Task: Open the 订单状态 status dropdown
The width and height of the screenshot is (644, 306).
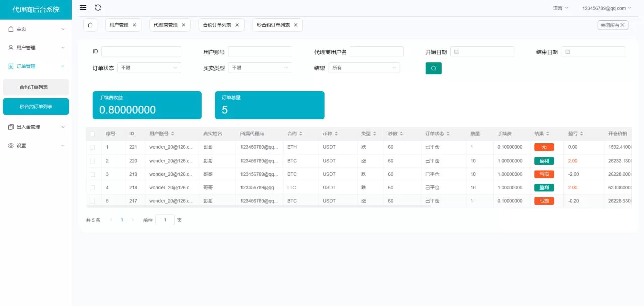Action: point(149,67)
